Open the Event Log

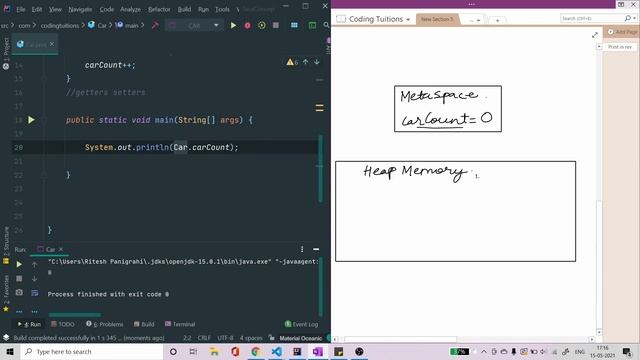pyautogui.click(x=301, y=324)
